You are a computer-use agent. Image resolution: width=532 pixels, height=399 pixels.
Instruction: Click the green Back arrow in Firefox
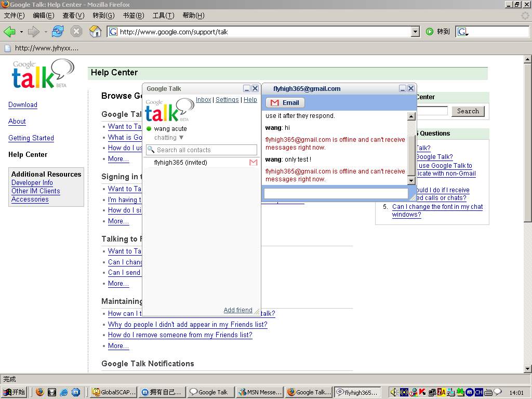[x=9, y=32]
